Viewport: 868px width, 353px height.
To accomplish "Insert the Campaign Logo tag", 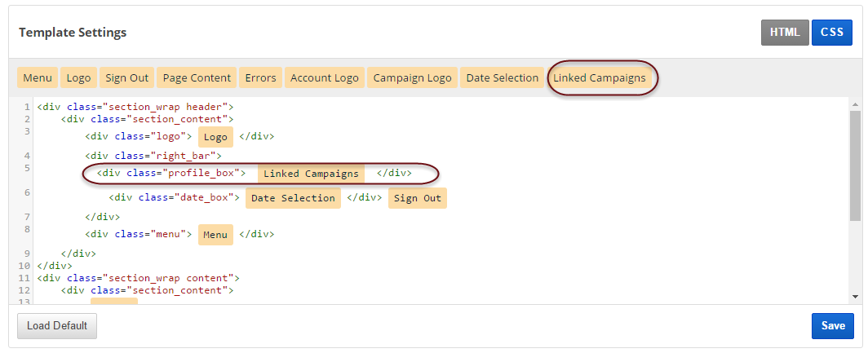I will (x=412, y=78).
